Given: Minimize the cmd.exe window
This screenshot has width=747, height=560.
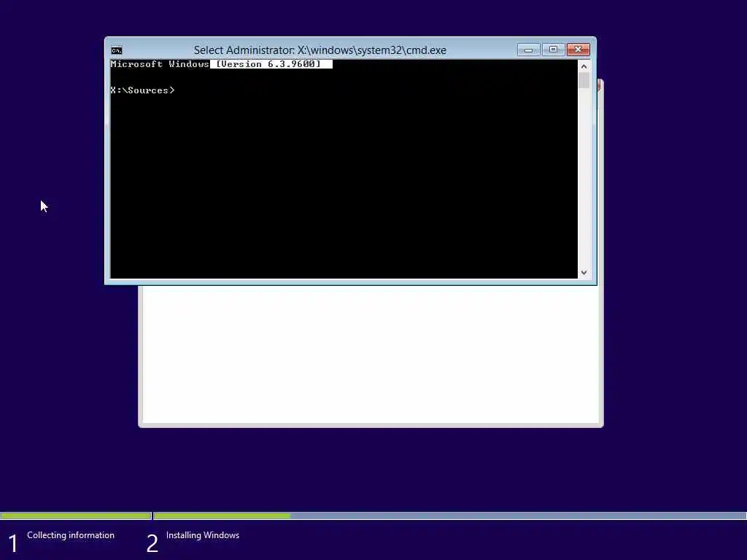Looking at the screenshot, I should click(x=528, y=50).
